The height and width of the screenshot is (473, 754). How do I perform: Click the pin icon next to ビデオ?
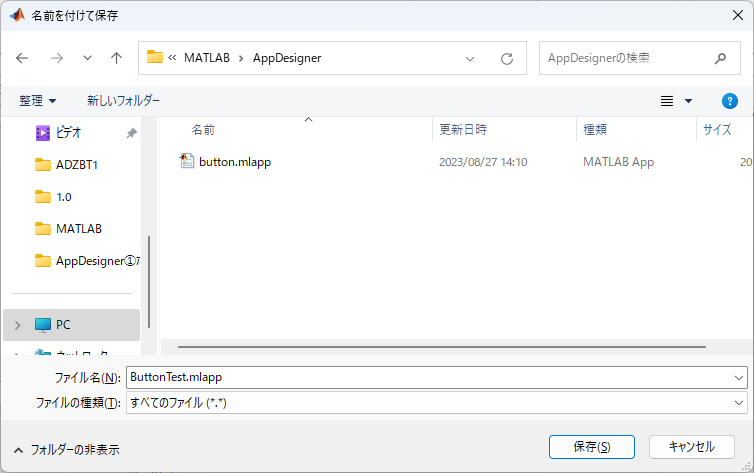point(131,133)
